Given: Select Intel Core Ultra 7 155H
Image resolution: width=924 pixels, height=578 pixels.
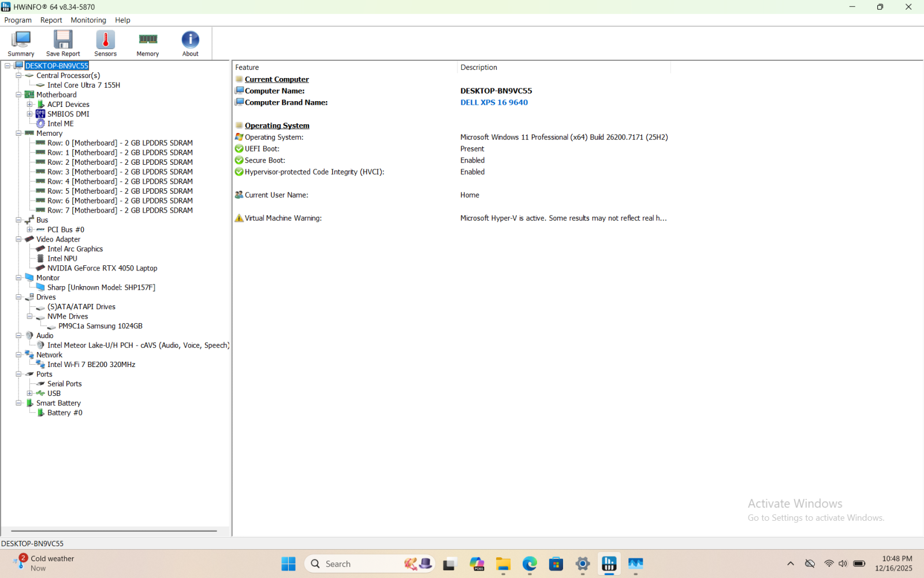Looking at the screenshot, I should tap(84, 85).
